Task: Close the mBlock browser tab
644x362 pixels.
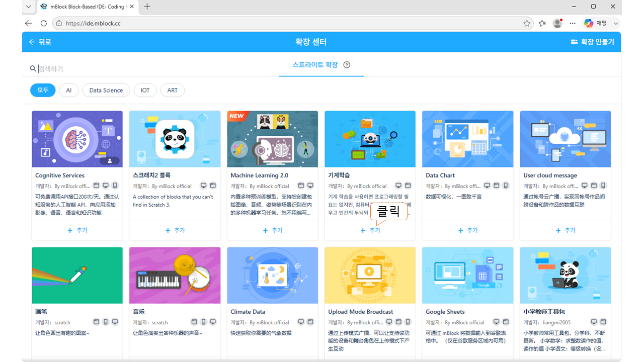Action: pos(132,7)
